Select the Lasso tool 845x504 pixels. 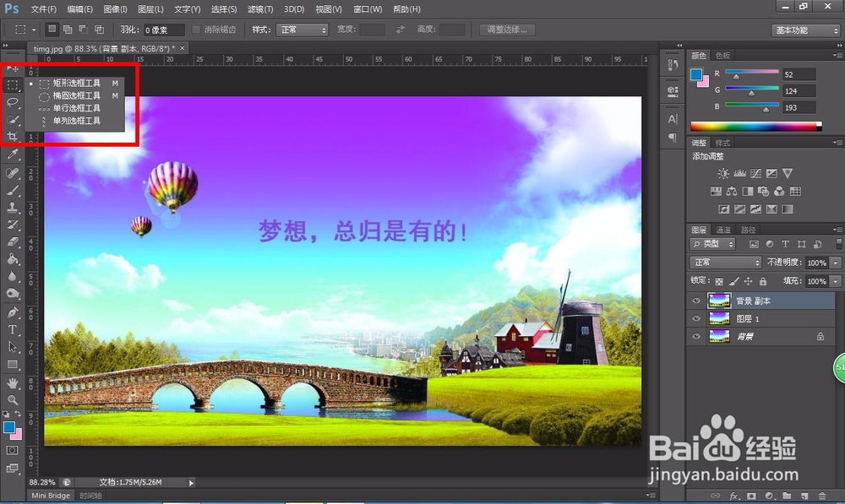point(13,102)
